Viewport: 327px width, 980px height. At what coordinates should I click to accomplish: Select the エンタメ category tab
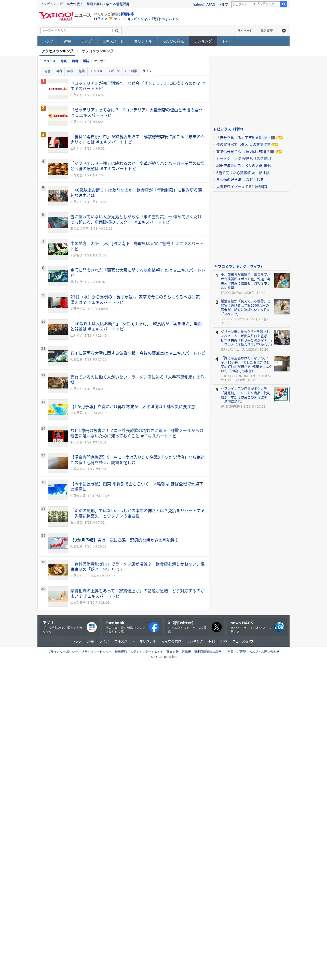click(96, 71)
